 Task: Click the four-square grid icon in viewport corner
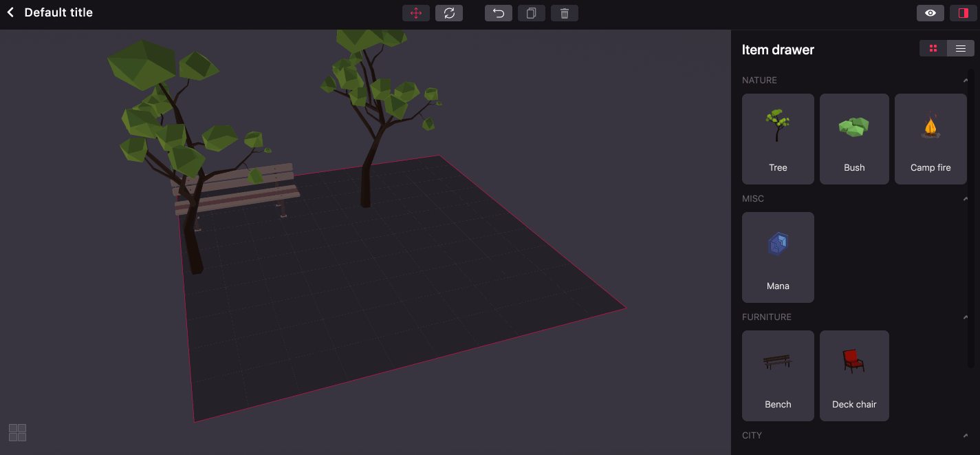(x=17, y=432)
